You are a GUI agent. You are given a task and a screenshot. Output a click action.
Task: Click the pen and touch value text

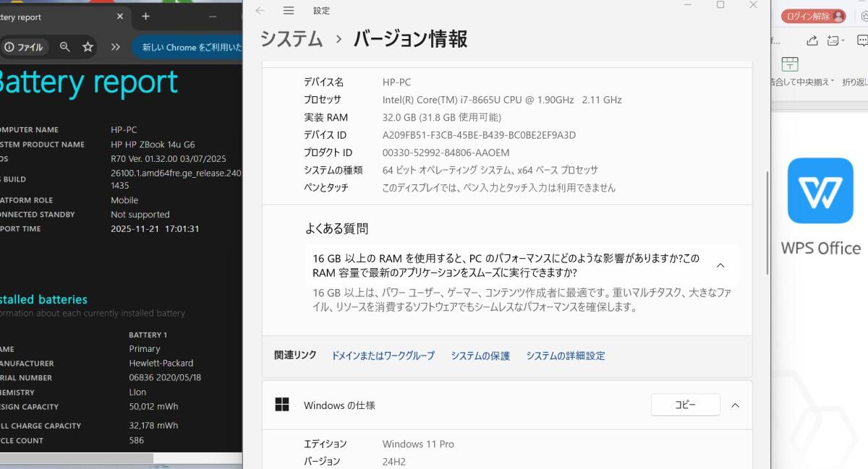pos(499,188)
